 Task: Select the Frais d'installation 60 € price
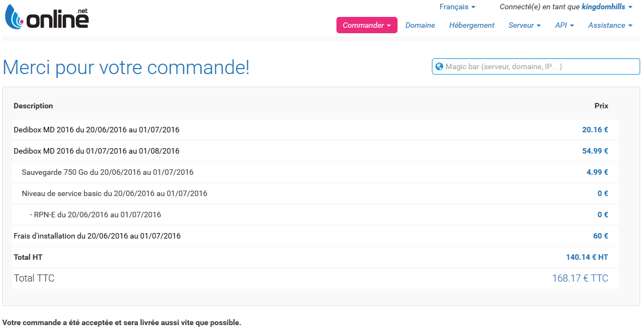[x=600, y=236]
